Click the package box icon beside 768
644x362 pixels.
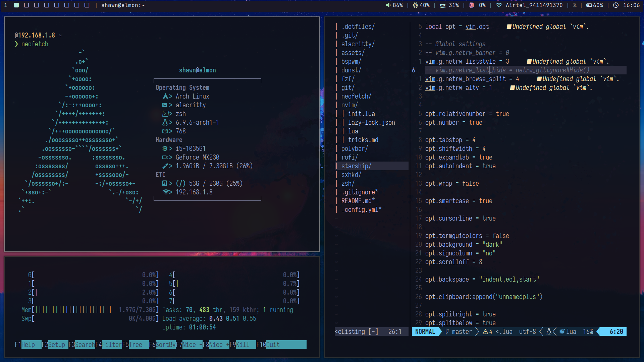165,131
